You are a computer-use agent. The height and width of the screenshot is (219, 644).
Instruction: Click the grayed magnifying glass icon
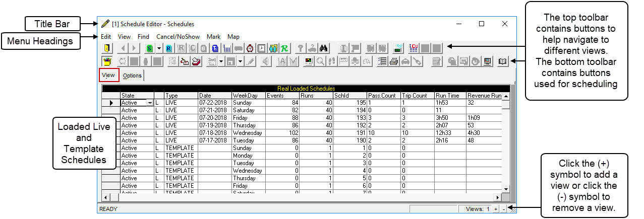320,61
